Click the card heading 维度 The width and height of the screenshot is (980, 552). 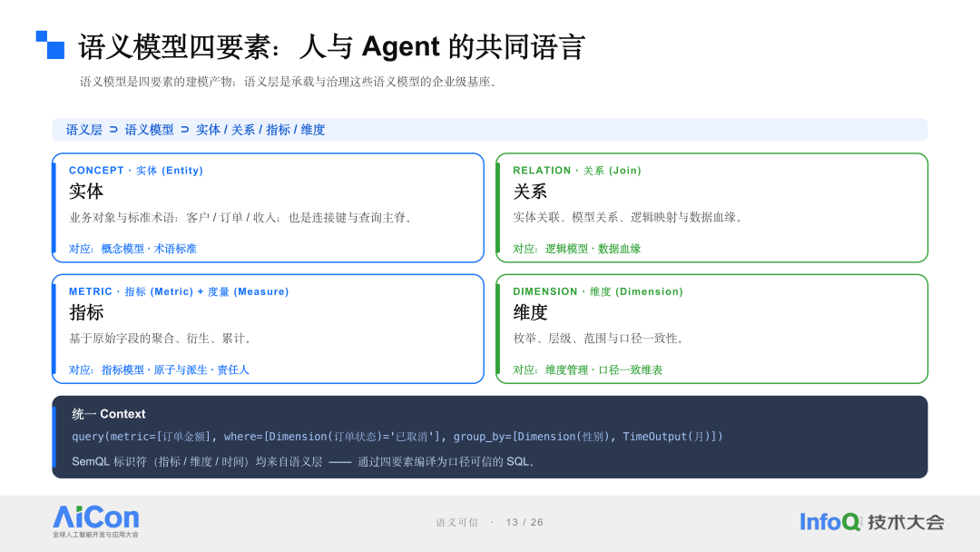coord(530,312)
